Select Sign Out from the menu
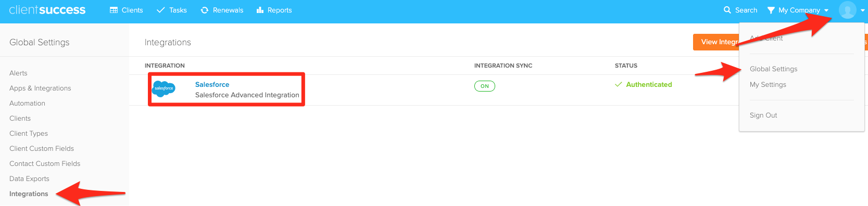 tap(763, 115)
